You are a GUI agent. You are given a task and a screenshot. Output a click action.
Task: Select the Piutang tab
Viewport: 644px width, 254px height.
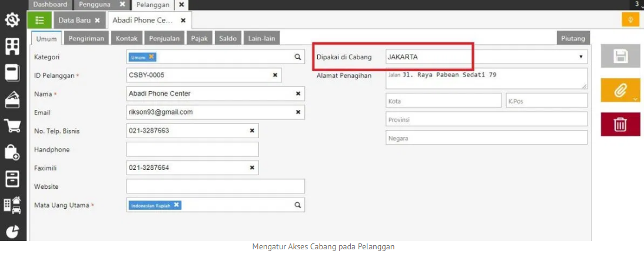tap(573, 39)
